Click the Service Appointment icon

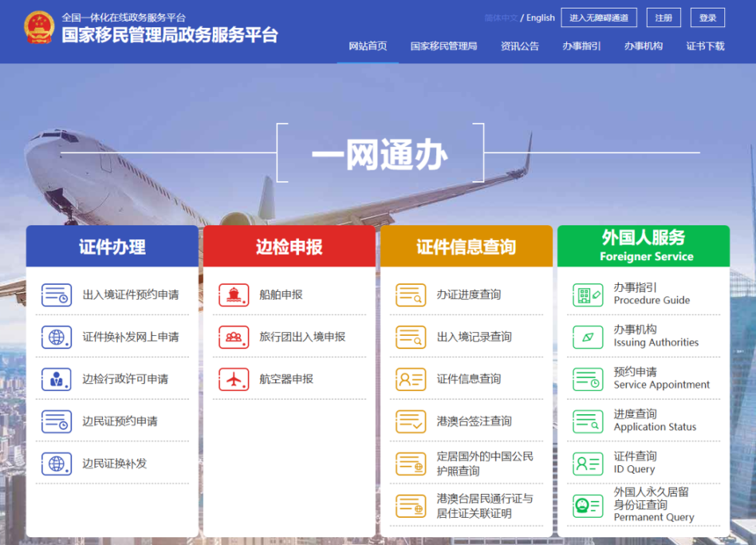coord(588,379)
